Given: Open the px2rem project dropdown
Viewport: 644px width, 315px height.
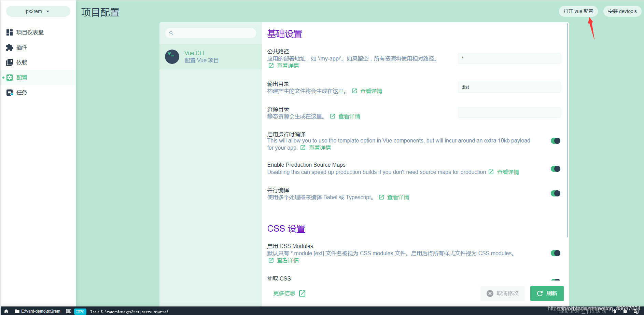Looking at the screenshot, I should tap(38, 11).
